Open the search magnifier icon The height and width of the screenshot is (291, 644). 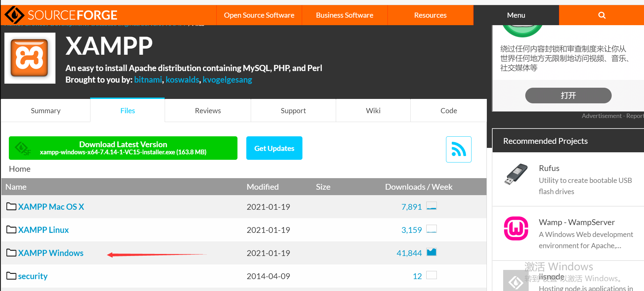602,15
